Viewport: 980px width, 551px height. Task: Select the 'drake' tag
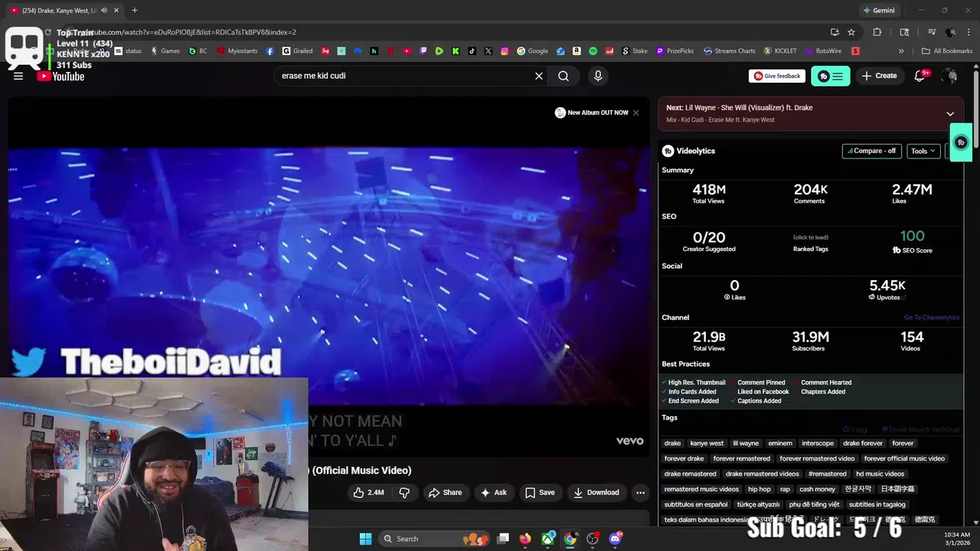coord(673,443)
